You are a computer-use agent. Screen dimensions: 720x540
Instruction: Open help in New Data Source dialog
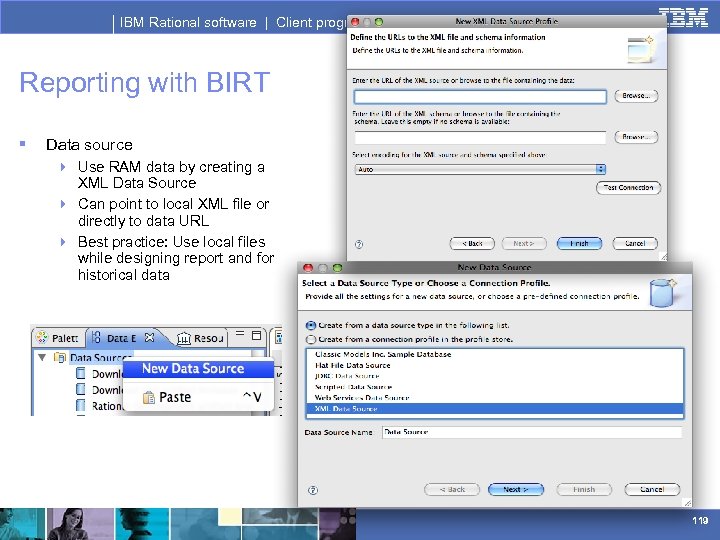point(313,490)
